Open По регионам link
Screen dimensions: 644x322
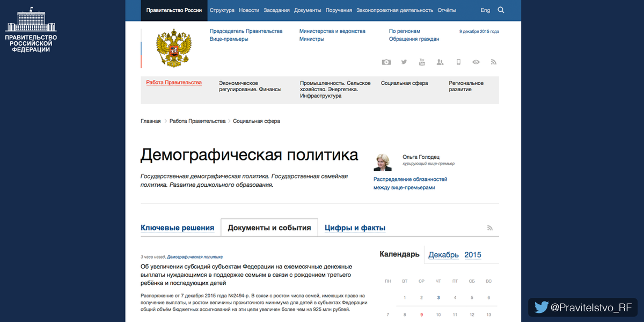405,31
